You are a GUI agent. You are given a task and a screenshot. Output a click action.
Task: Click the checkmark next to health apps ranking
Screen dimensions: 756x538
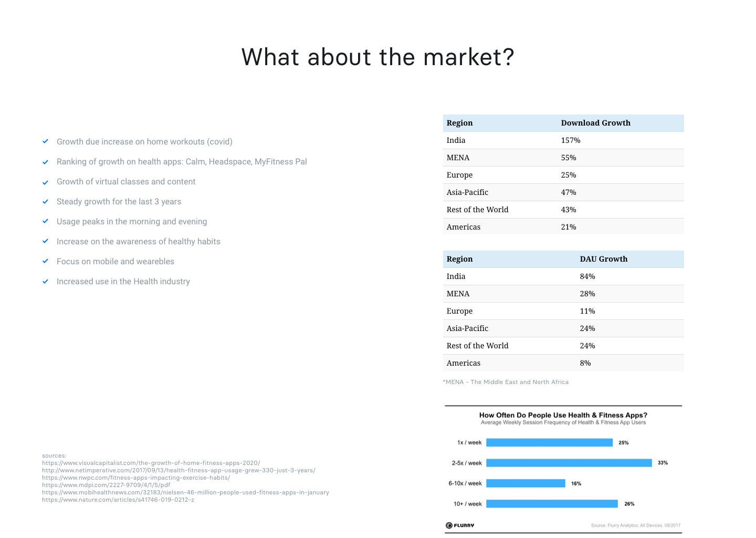pos(46,162)
